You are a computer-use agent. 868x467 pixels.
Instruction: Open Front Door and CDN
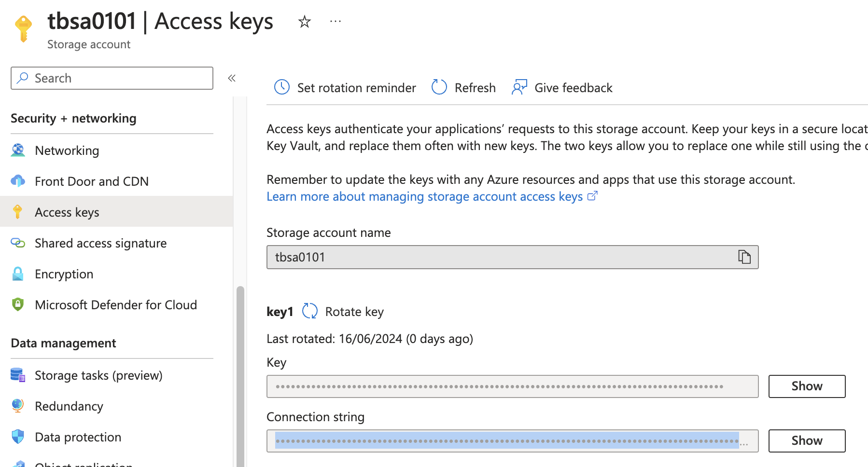(92, 181)
